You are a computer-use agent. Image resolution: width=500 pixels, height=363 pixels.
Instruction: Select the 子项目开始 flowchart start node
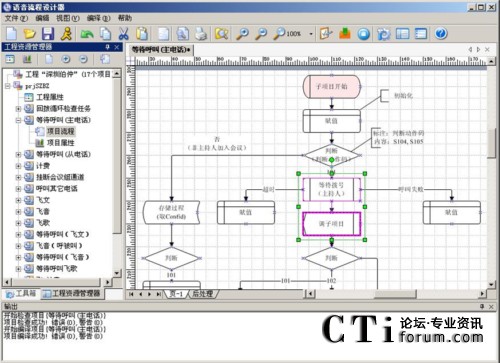coord(332,86)
